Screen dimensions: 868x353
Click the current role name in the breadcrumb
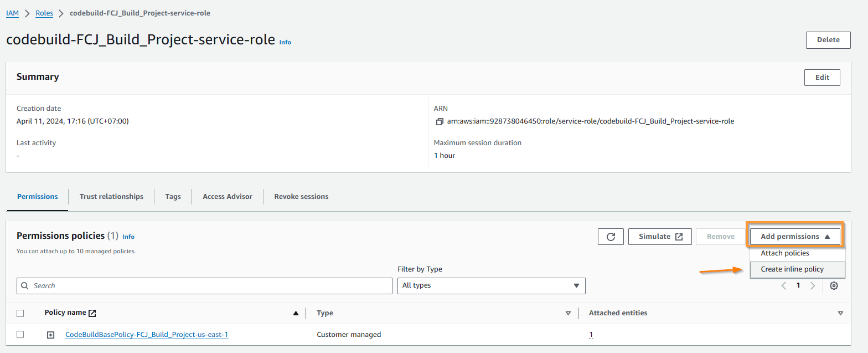[x=140, y=13]
